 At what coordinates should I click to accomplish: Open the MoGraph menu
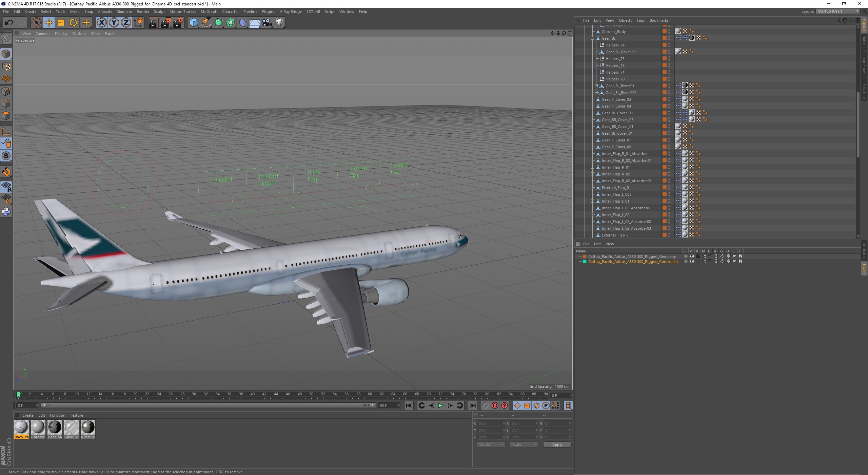click(x=209, y=12)
